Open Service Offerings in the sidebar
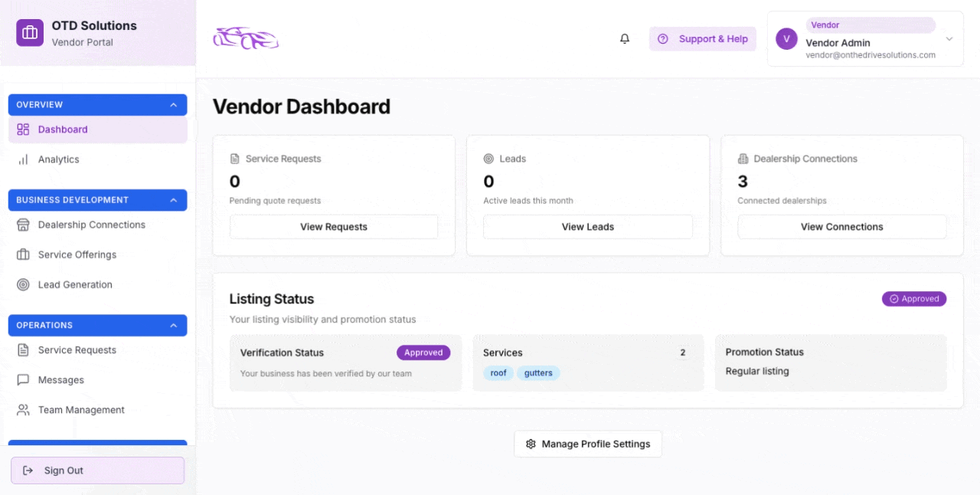Screen dimensions: 980x495 77,254
